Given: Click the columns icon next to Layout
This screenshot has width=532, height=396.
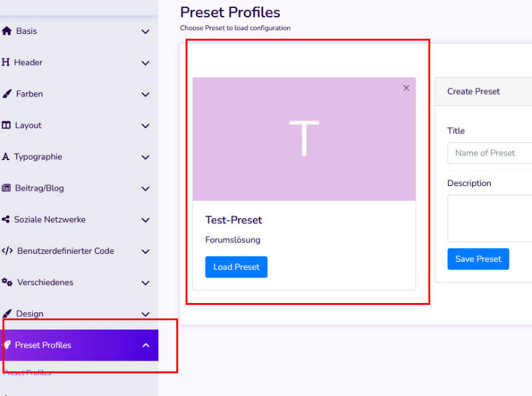Looking at the screenshot, I should click(6, 125).
